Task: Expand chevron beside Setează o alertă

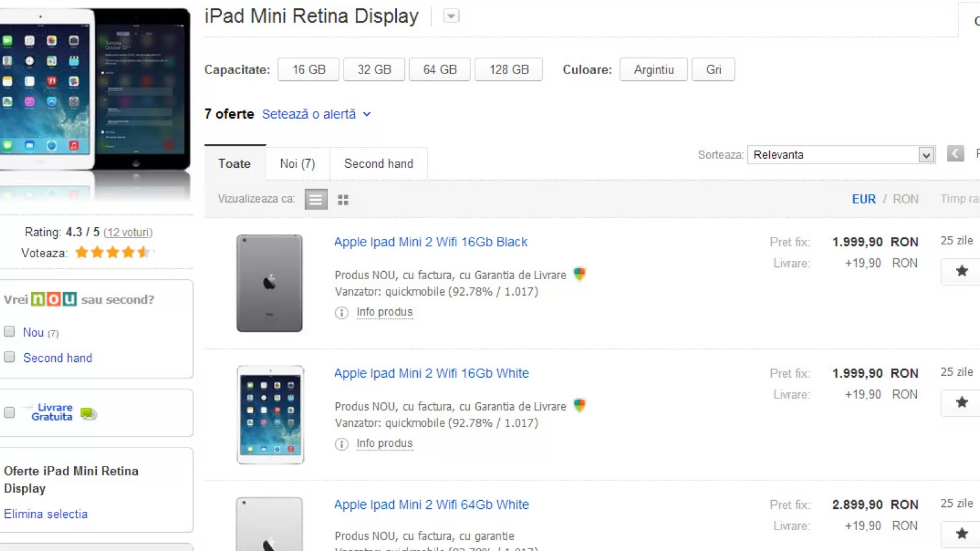Action: [367, 114]
